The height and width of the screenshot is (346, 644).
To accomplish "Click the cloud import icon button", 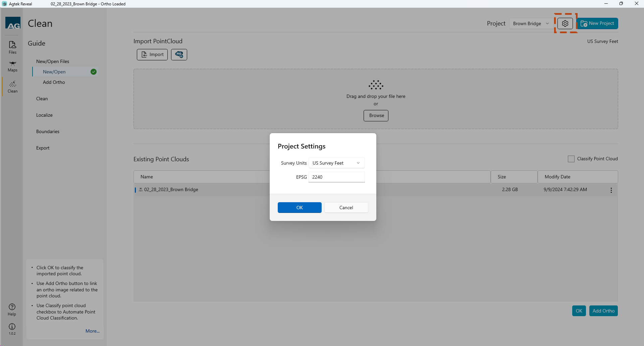I will pos(179,54).
